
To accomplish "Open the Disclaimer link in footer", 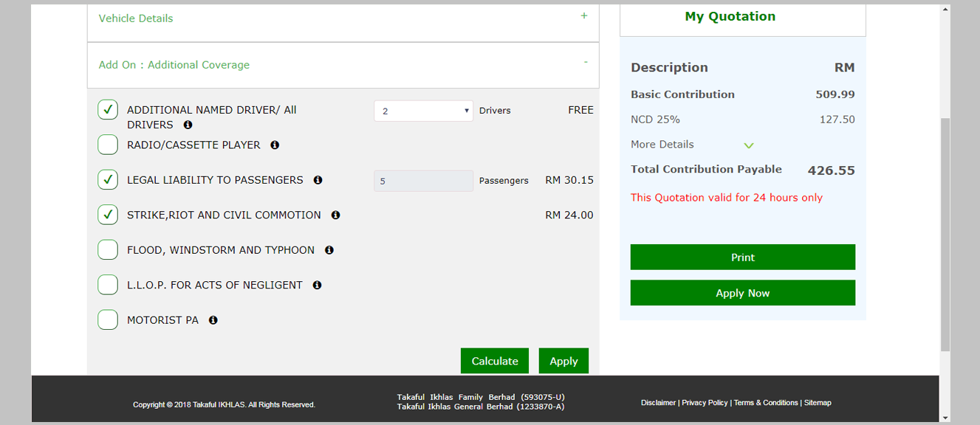I will click(x=658, y=403).
